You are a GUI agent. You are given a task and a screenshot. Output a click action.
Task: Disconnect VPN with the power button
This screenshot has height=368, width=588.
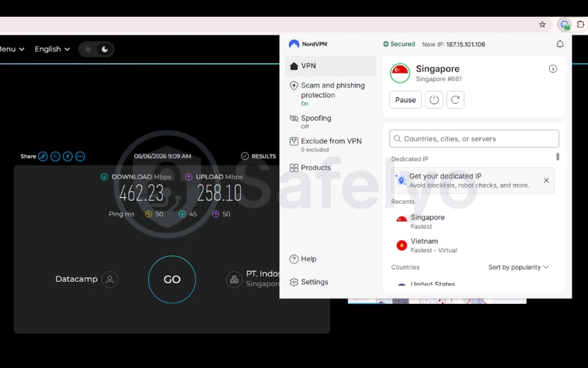(x=434, y=100)
